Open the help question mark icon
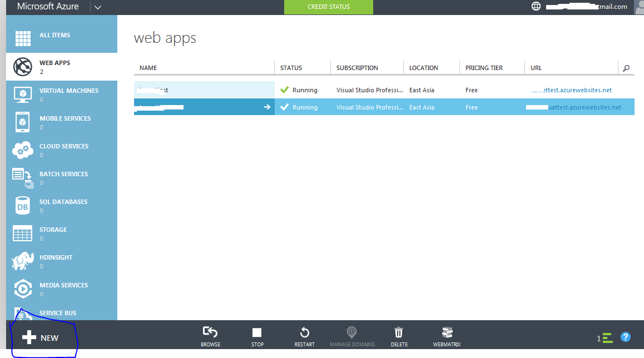The image size is (644, 358). point(626,337)
